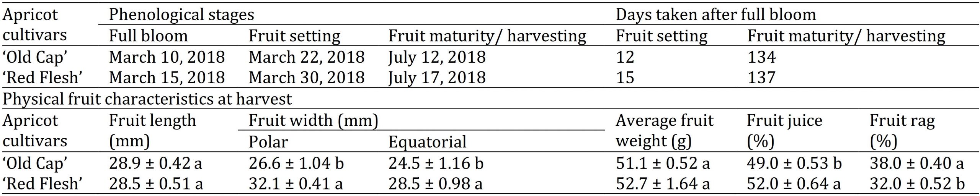Select Red Flesh fruit rag 32.0 ± 0.52 b
This screenshot has height=196, width=980.
pyautogui.click(x=917, y=184)
